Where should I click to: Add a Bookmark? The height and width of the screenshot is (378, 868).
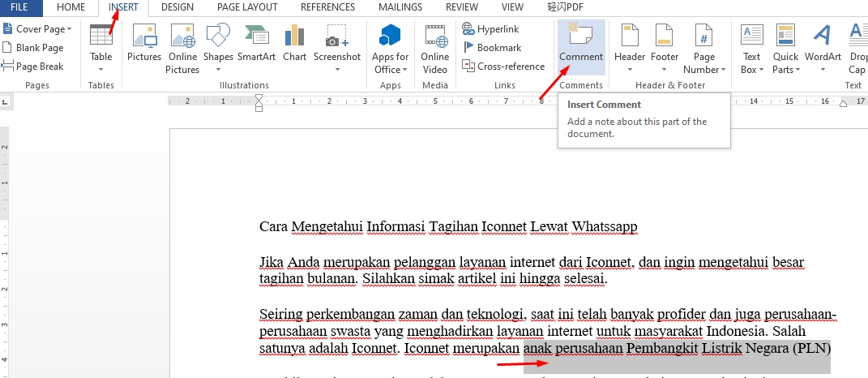(492, 48)
